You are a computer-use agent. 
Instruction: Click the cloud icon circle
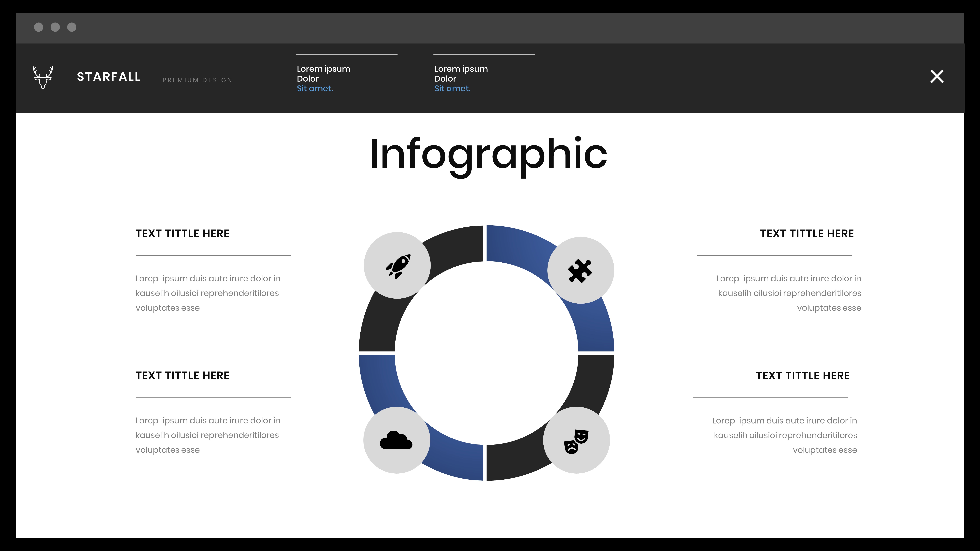(x=396, y=440)
